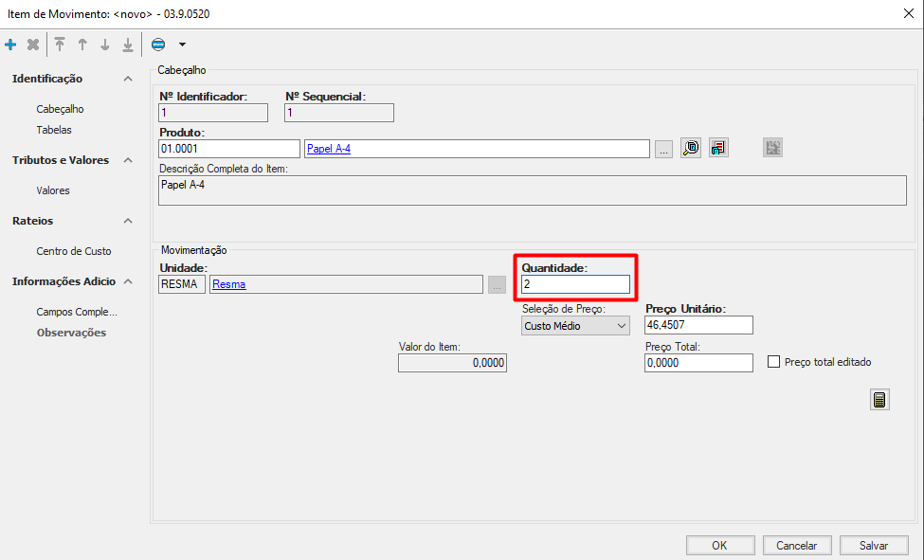Open the Seleção de Preço dropdown

pyautogui.click(x=575, y=326)
